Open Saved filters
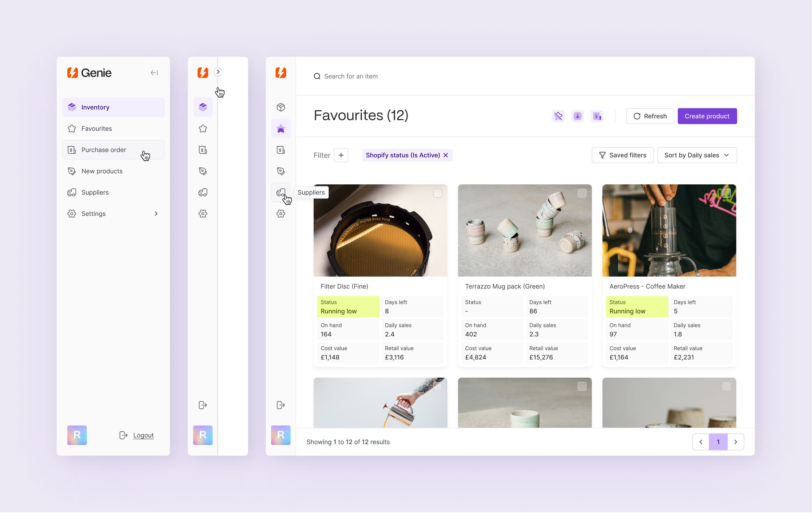The image size is (812, 527). coord(623,155)
